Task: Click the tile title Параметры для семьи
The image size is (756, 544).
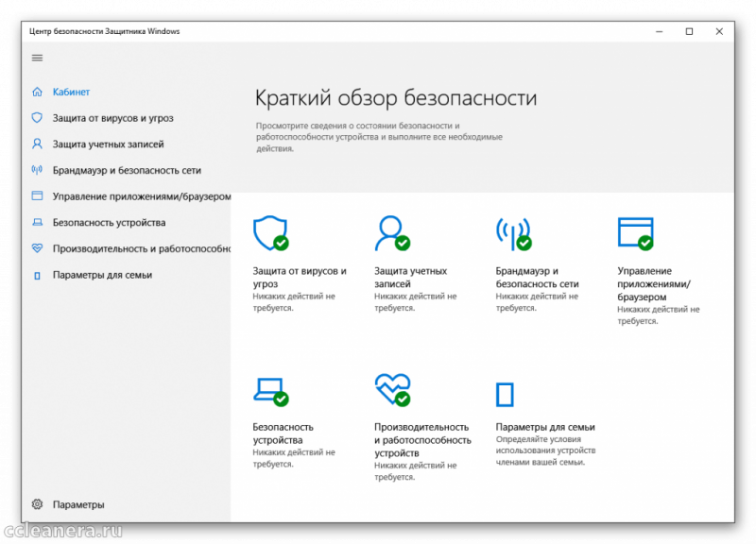Action: [x=545, y=427]
